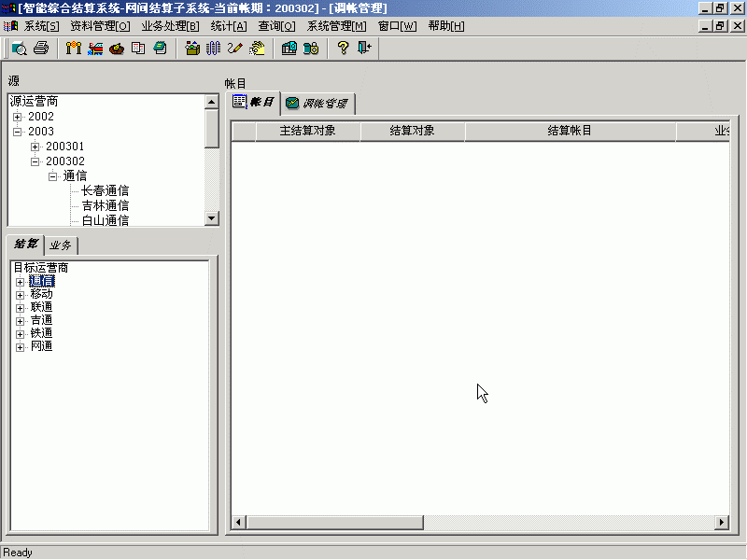Switch to the 调帐管理 tab

317,103
